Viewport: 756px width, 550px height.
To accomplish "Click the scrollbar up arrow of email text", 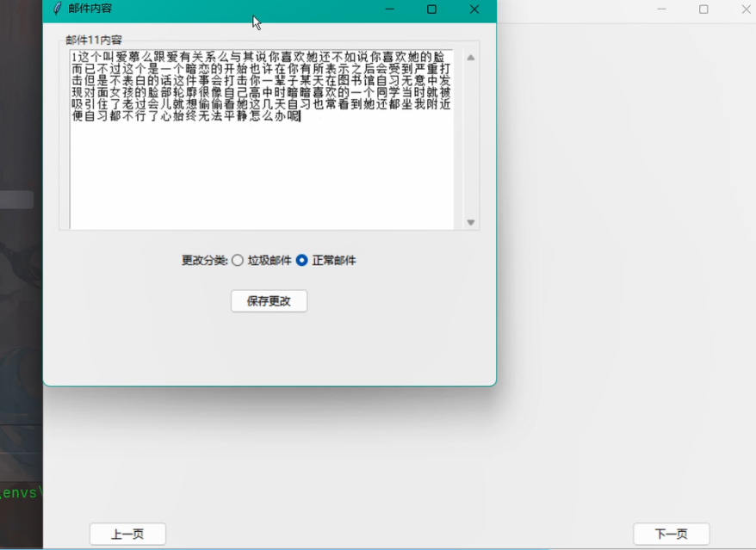I will [471, 58].
